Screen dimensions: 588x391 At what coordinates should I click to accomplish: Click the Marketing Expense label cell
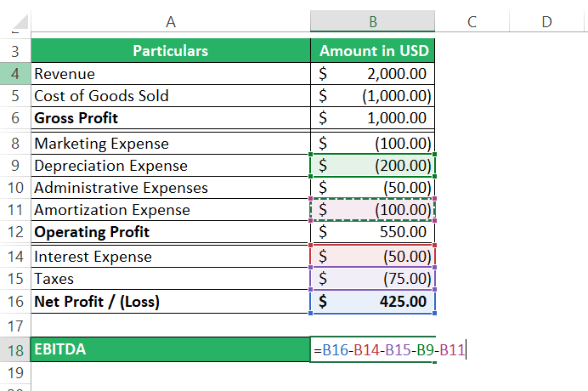pos(170,144)
